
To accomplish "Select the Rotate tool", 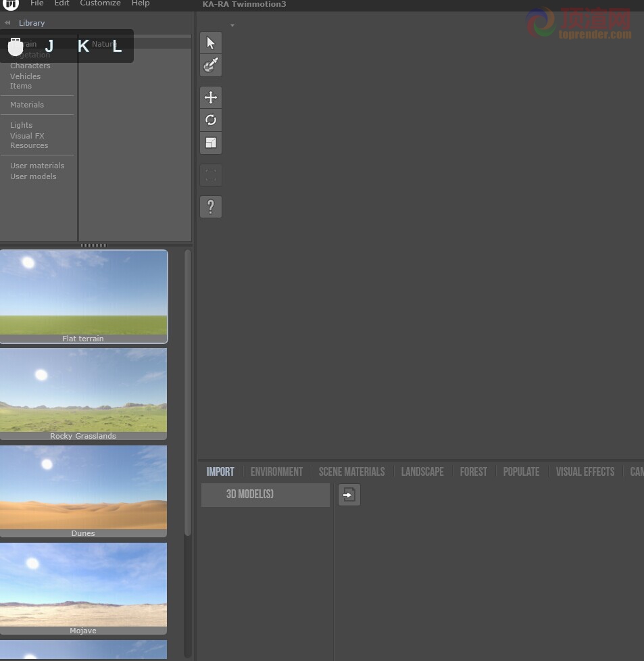I will pos(211,120).
